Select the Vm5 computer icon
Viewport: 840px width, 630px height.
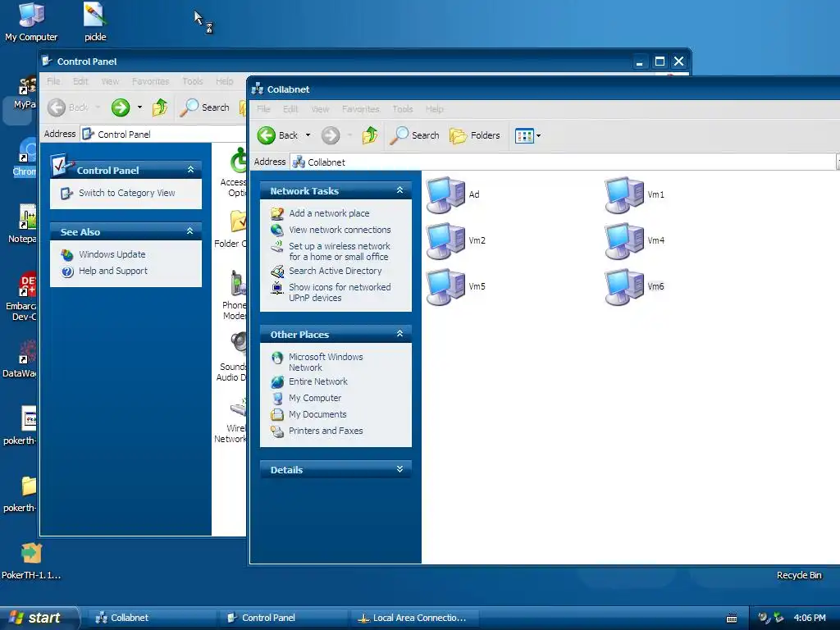pos(445,287)
